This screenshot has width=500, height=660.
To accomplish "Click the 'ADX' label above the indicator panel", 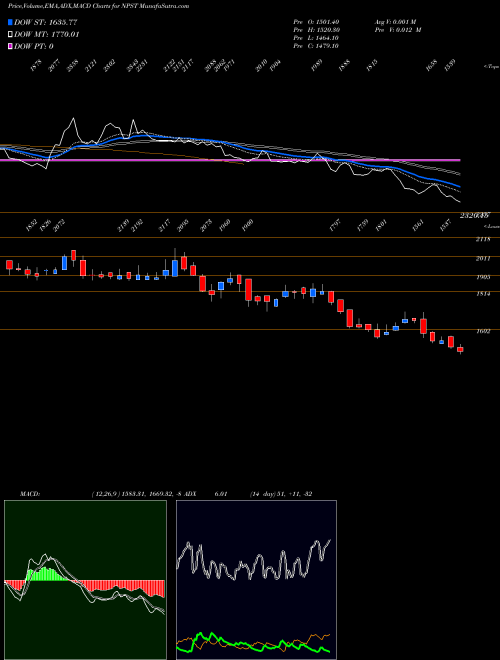I will click(191, 494).
